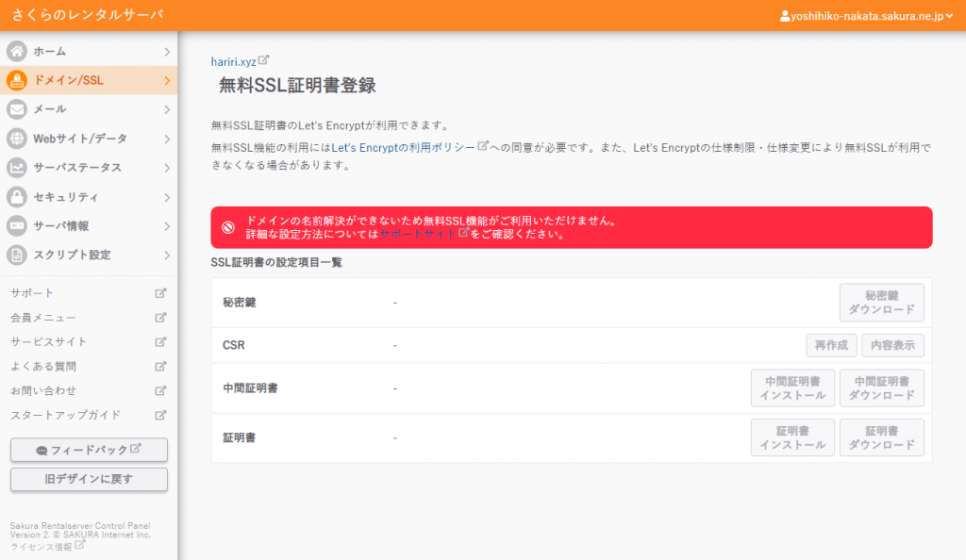This screenshot has width=966, height=560.
Task: Click the CSR 再作成 button
Action: tap(831, 345)
